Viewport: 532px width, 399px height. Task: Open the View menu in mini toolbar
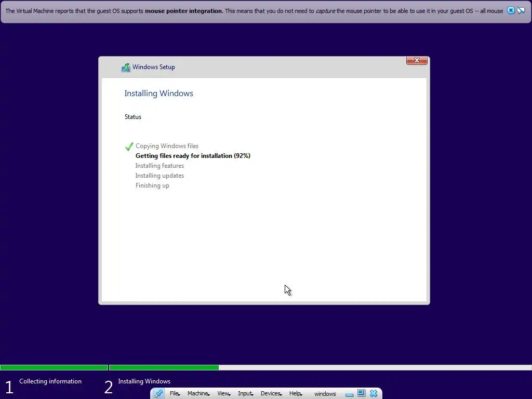[x=224, y=394]
